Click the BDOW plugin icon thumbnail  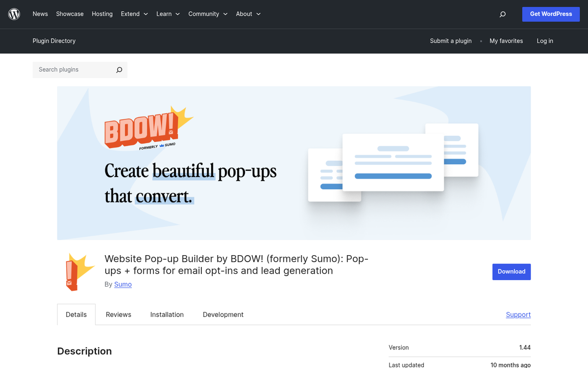click(x=77, y=272)
